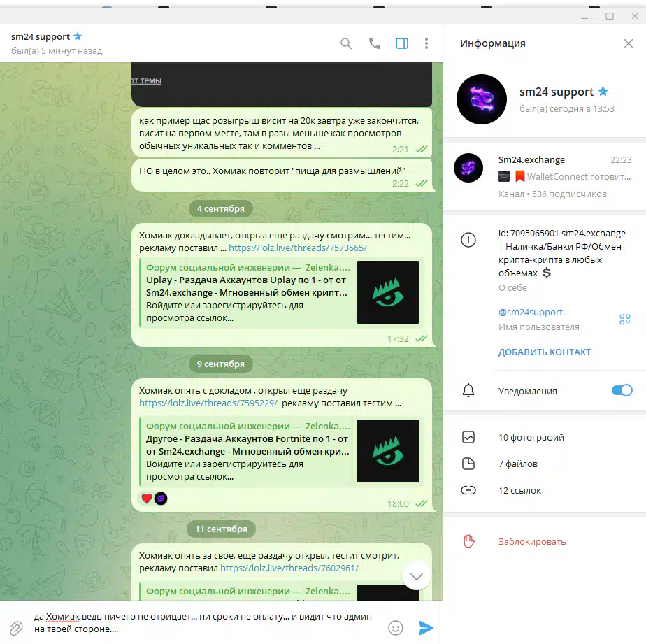Toggle the side info panel icon
The image size is (646, 644).
[x=402, y=43]
